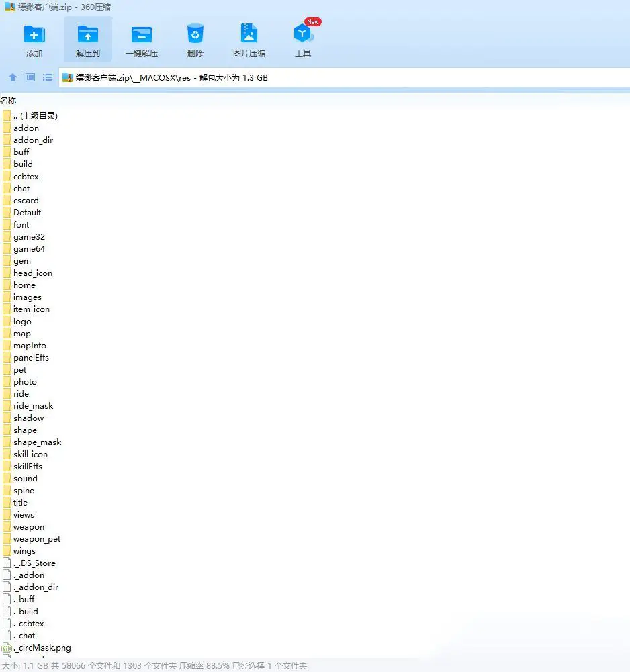Viewport: 630px width, 672px height.
Task: Select the spine folder name
Action: point(24,491)
